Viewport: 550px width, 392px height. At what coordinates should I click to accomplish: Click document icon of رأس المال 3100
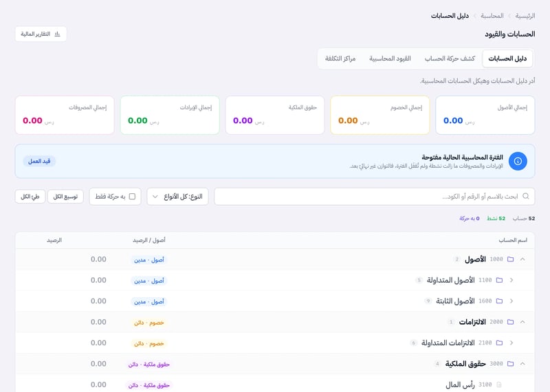click(x=500, y=384)
